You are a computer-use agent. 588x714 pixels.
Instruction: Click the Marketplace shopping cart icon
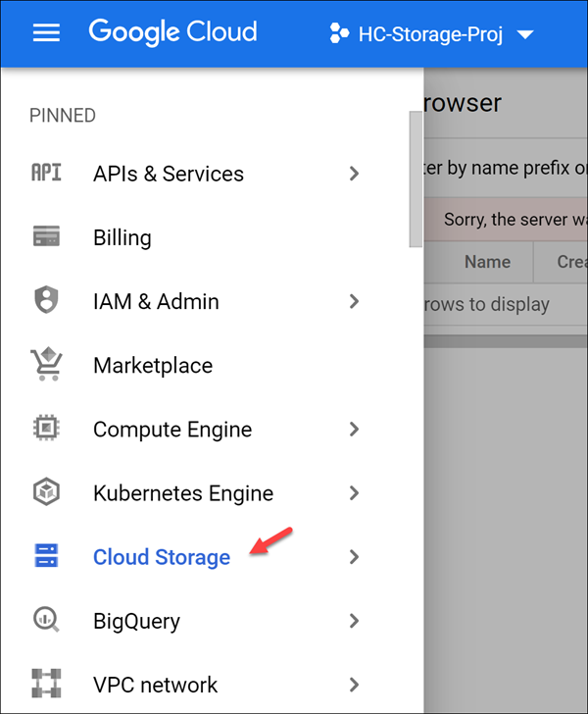(x=46, y=364)
